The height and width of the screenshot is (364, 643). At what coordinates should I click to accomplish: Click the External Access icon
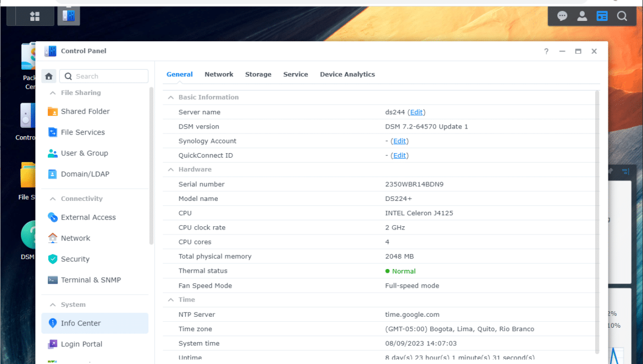click(53, 217)
